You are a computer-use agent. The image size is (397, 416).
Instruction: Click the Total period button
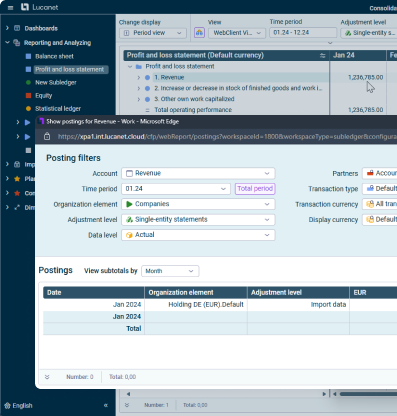click(x=255, y=189)
